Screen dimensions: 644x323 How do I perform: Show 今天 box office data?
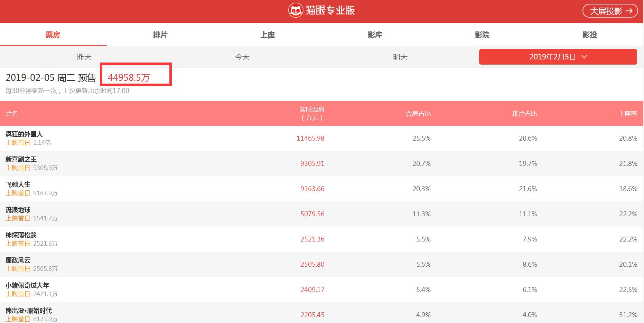pyautogui.click(x=242, y=57)
